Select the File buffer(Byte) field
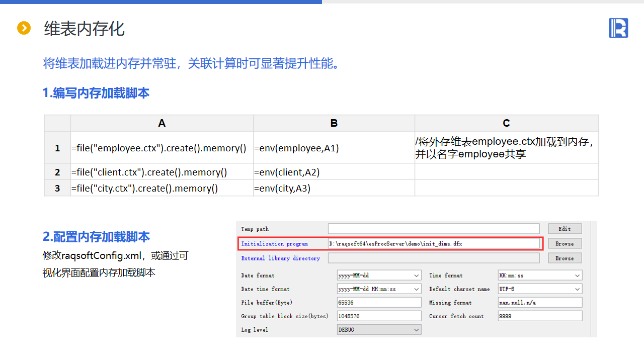 pyautogui.click(x=379, y=303)
